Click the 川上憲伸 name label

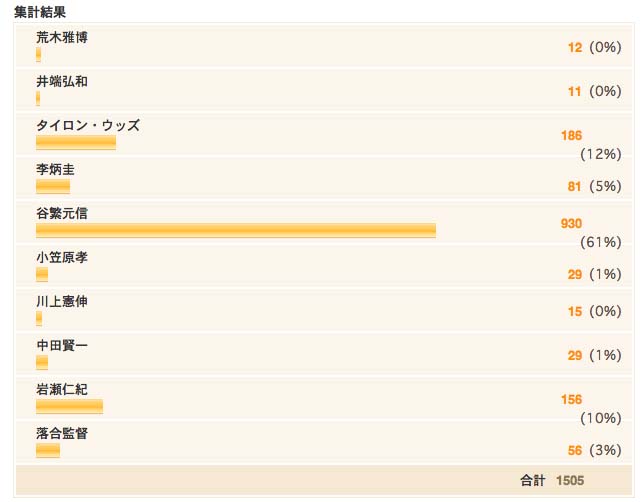pyautogui.click(x=62, y=301)
